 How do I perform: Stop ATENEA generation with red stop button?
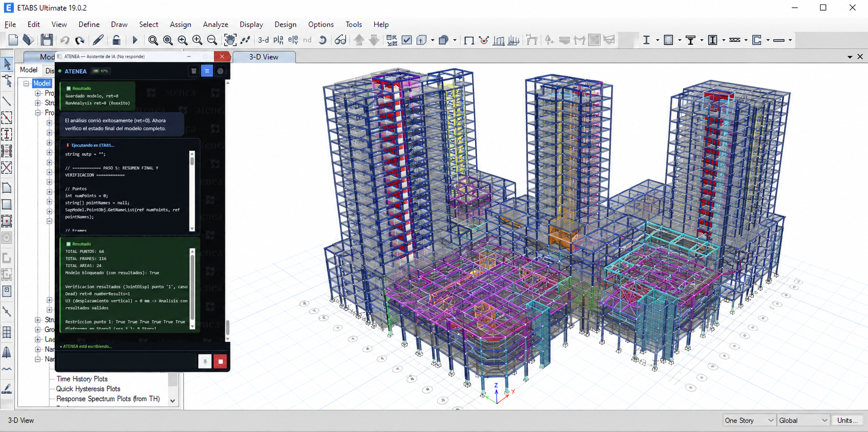(220, 362)
